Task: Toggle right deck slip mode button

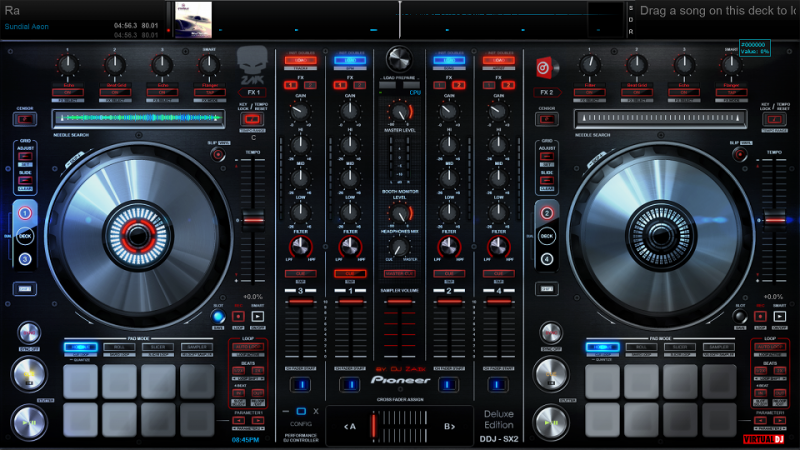Action: tap(740, 154)
